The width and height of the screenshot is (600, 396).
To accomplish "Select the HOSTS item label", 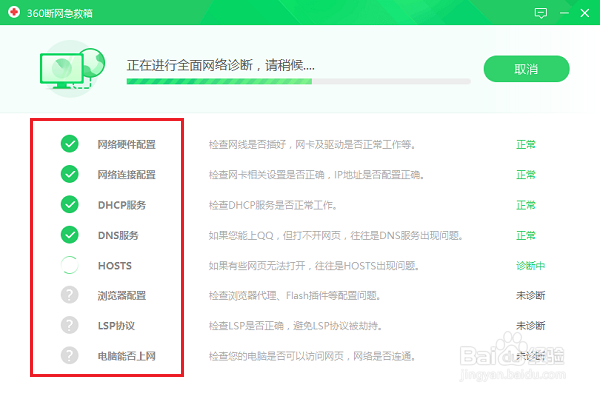I will 115,266.
